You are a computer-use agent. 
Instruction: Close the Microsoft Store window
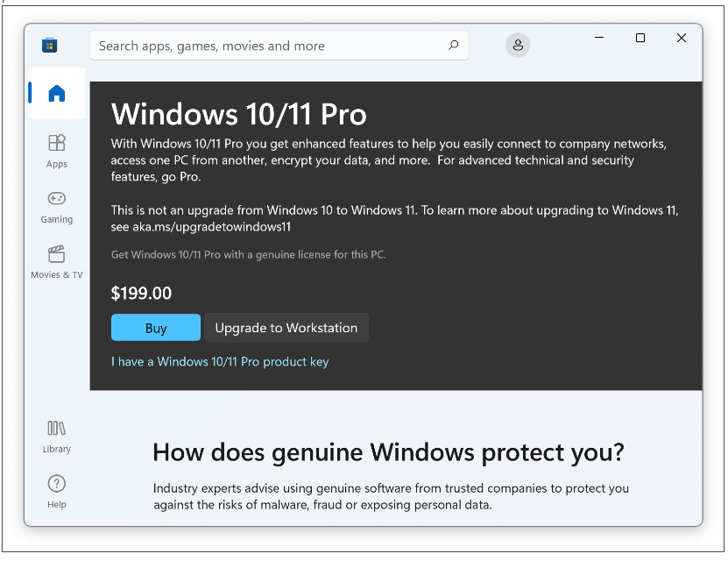(x=682, y=38)
